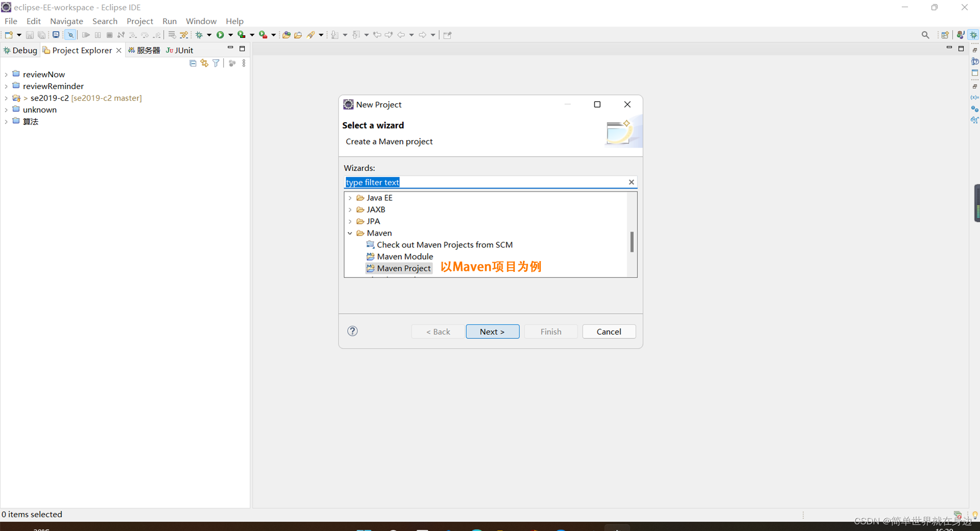Clear the wizard filter text field
980x531 pixels.
pos(631,182)
